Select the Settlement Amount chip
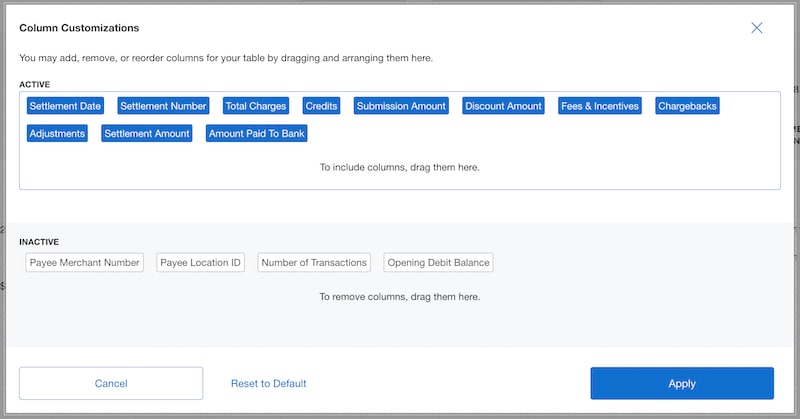800x419 pixels. pos(146,133)
